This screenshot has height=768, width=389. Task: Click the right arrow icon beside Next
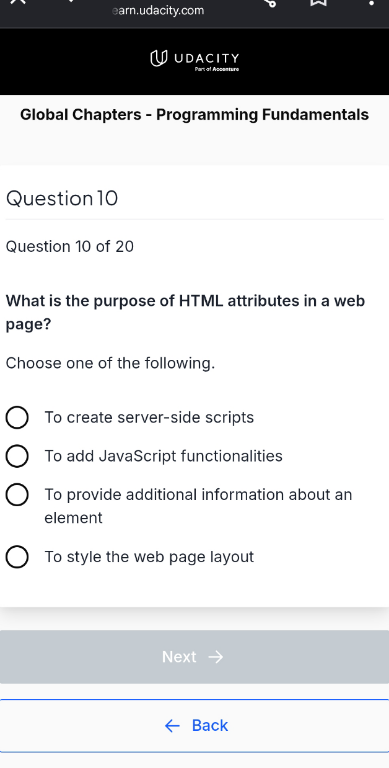pyautogui.click(x=216, y=657)
